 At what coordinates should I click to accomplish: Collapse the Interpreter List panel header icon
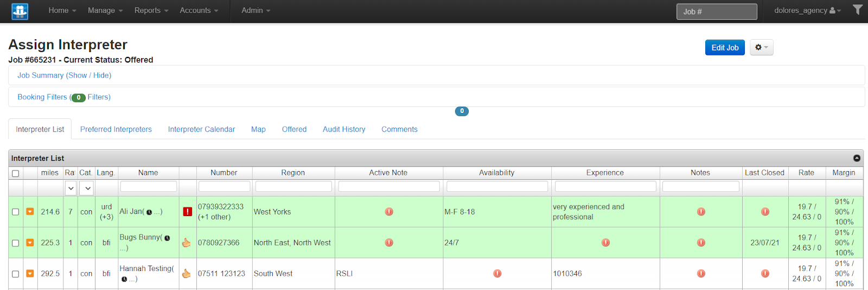point(857,158)
